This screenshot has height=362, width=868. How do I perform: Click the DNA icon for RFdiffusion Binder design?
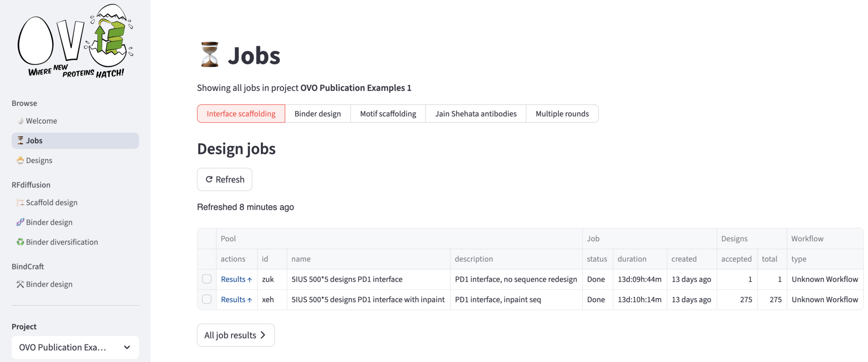20,222
